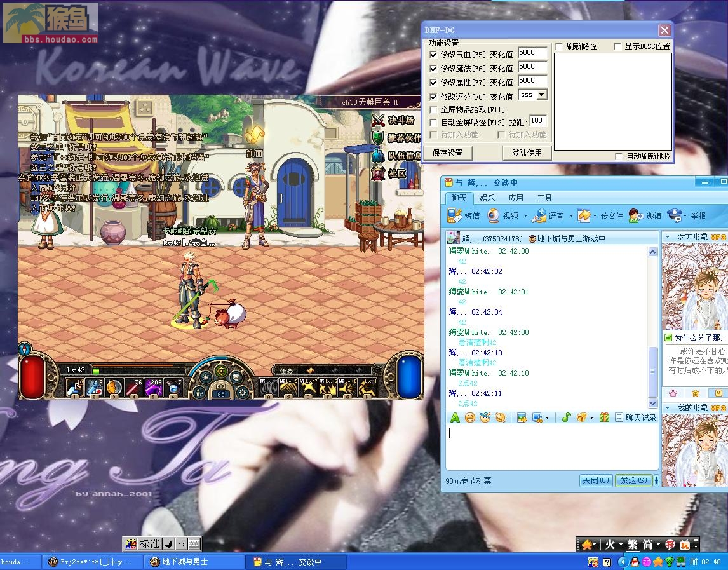
Task: Click the 关闭(C) button
Action: point(596,480)
